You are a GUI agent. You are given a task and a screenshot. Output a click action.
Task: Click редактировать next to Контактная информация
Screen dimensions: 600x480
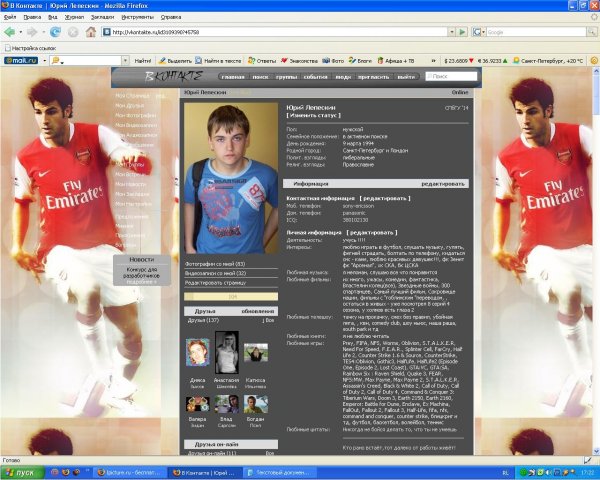(x=385, y=198)
